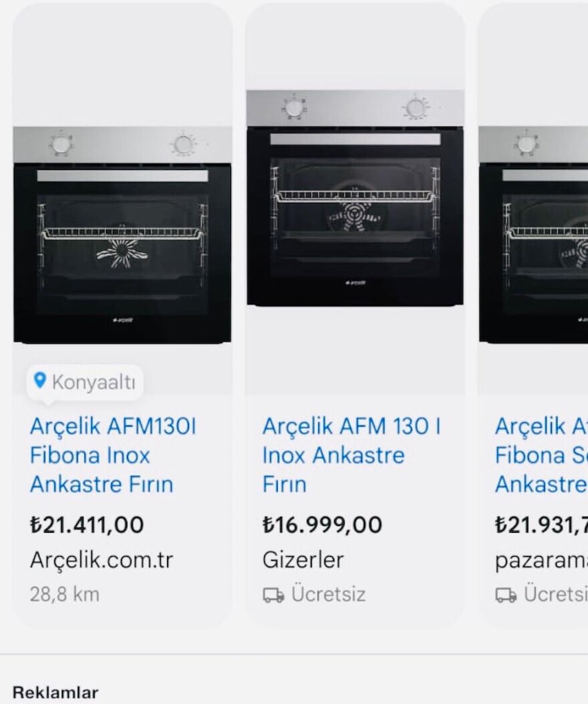Click the Konyaaltı location pin icon
The image size is (588, 704).
40,381
